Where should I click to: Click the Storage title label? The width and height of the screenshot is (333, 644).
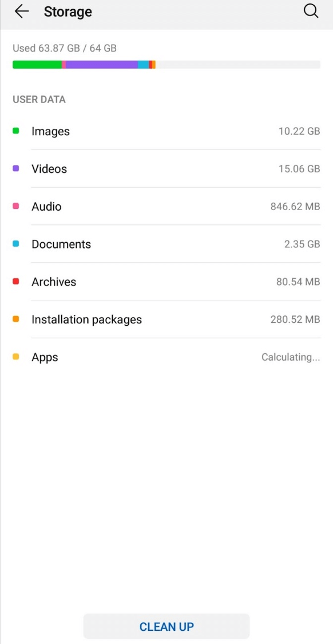coord(68,11)
